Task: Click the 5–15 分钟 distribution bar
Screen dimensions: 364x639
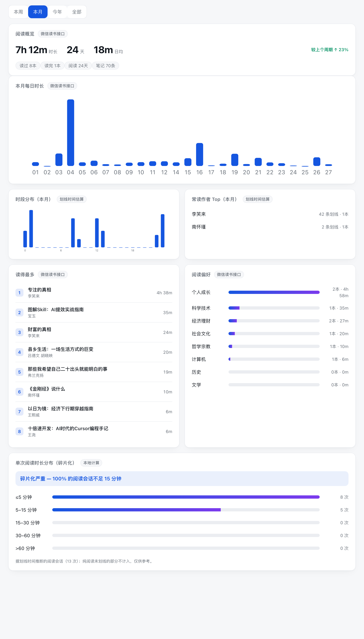Action: coord(186,510)
